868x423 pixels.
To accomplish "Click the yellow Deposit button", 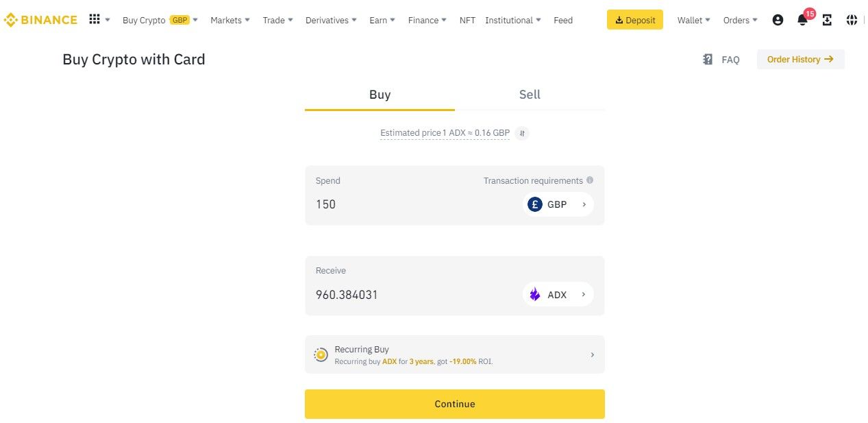I will 635,20.
